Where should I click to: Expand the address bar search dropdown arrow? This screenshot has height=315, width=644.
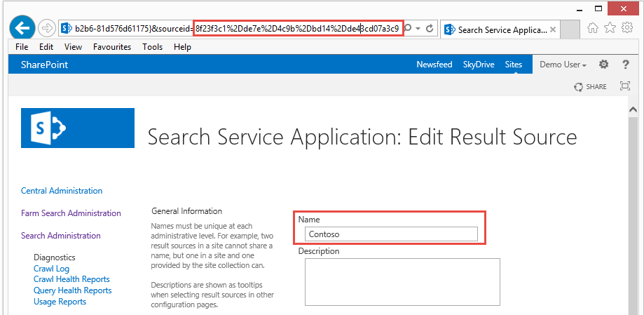coord(418,29)
